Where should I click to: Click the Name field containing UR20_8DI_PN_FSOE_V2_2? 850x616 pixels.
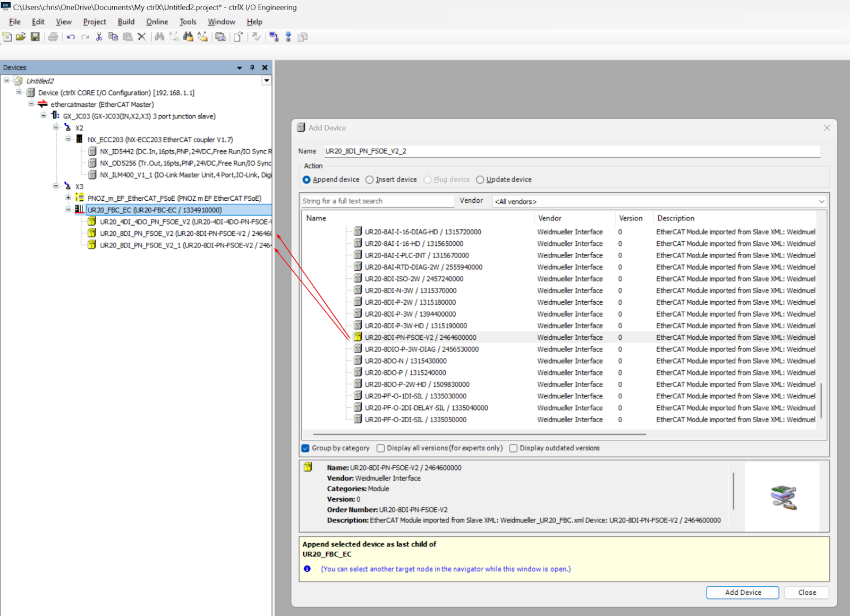click(572, 151)
